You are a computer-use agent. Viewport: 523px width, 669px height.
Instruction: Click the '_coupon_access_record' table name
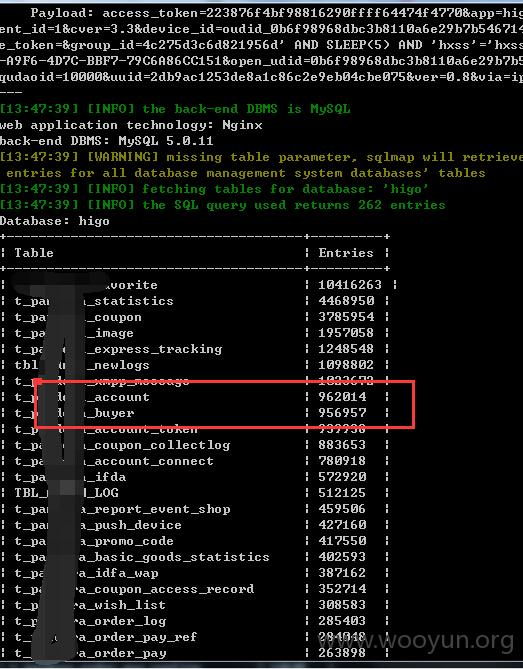click(134, 589)
